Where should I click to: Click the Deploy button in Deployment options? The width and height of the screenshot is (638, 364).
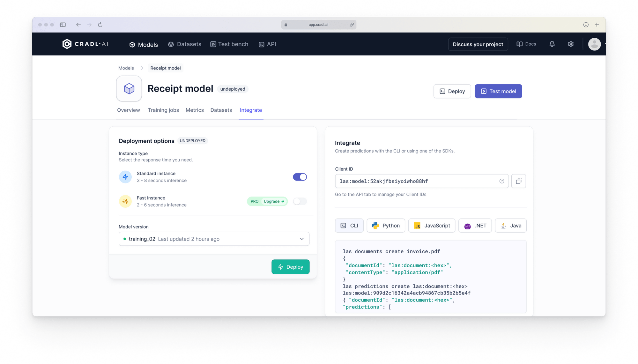click(x=290, y=267)
